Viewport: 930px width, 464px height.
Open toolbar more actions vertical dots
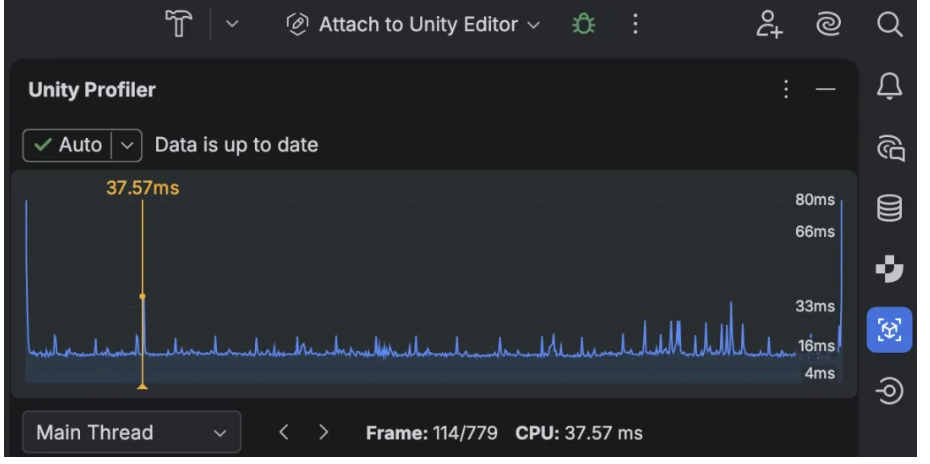click(635, 24)
